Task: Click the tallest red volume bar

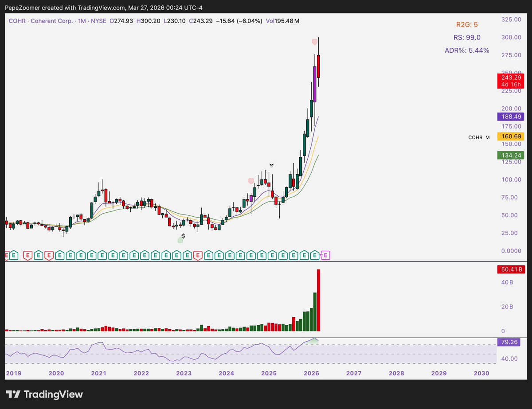Action: [318, 300]
